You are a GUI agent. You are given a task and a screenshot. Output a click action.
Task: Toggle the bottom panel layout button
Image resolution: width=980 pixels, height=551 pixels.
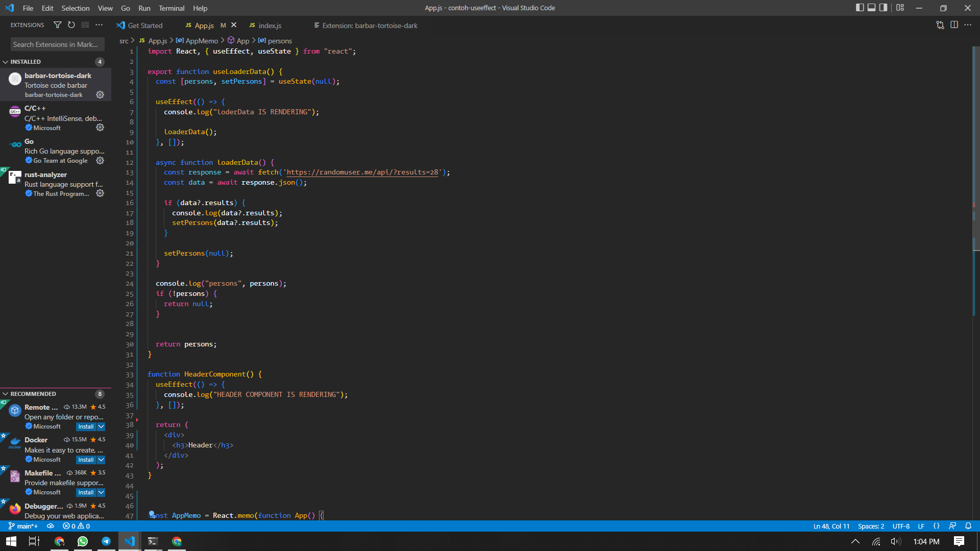[871, 8]
